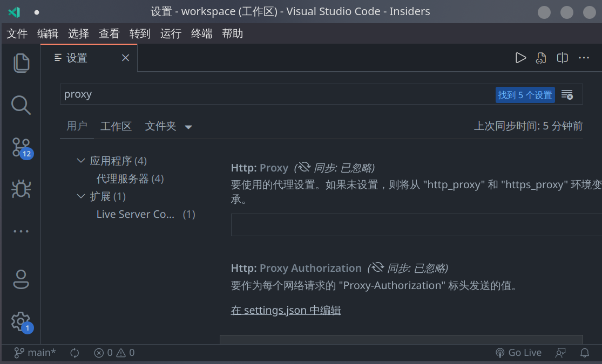Click the Http: Proxy input field
Viewport: 602px width, 364px height.
click(378, 224)
